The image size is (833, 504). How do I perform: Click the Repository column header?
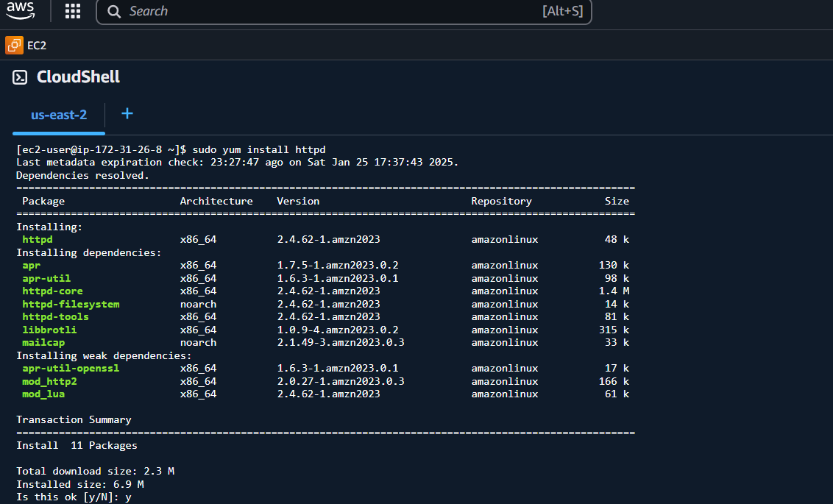click(501, 202)
